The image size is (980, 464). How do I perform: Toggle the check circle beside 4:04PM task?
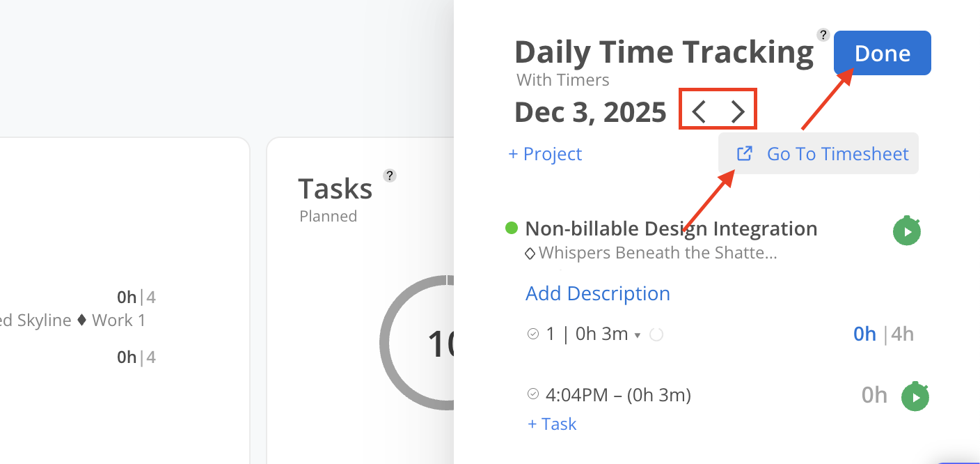[x=533, y=394]
